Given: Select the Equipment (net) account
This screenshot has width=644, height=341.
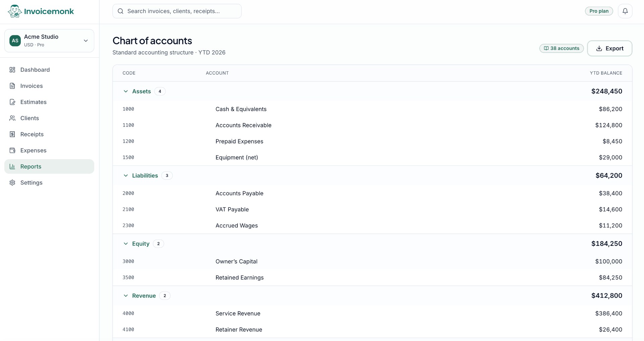Looking at the screenshot, I should click(372, 157).
